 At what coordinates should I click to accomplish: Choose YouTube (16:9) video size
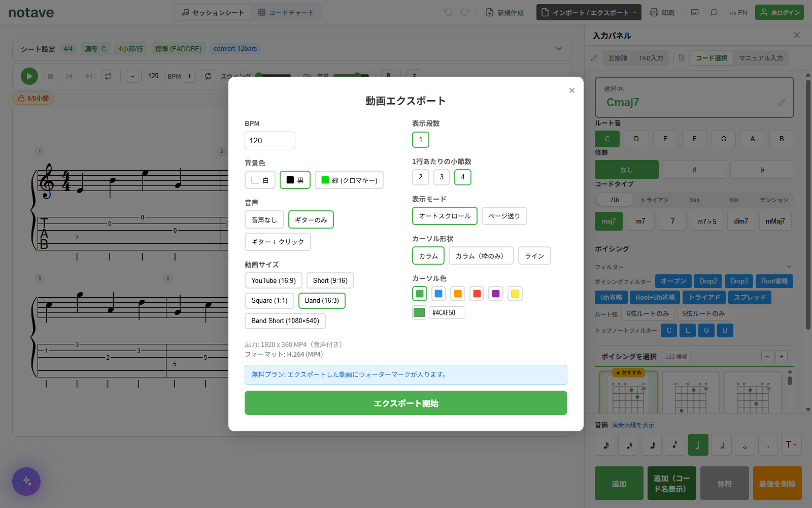coord(274,280)
